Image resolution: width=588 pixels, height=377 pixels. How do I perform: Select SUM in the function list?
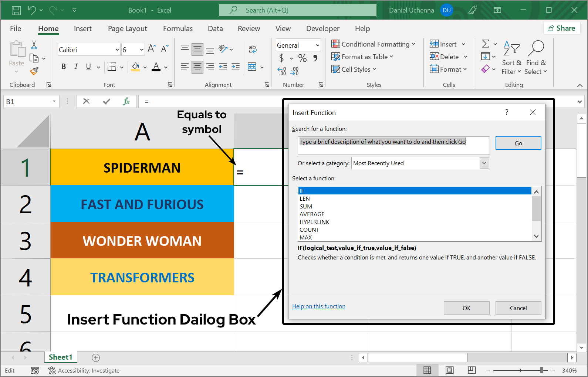[x=306, y=206]
